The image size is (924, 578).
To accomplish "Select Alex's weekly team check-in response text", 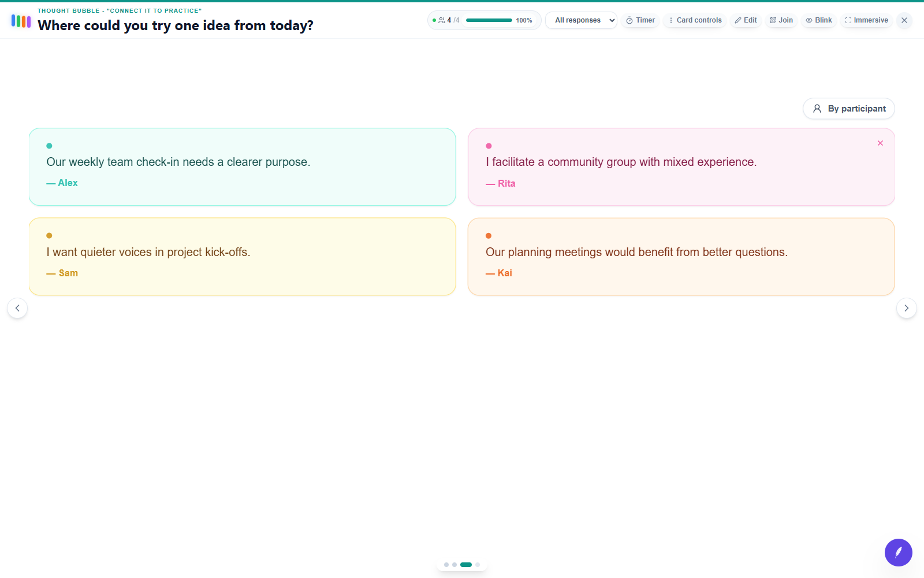I will tap(178, 162).
